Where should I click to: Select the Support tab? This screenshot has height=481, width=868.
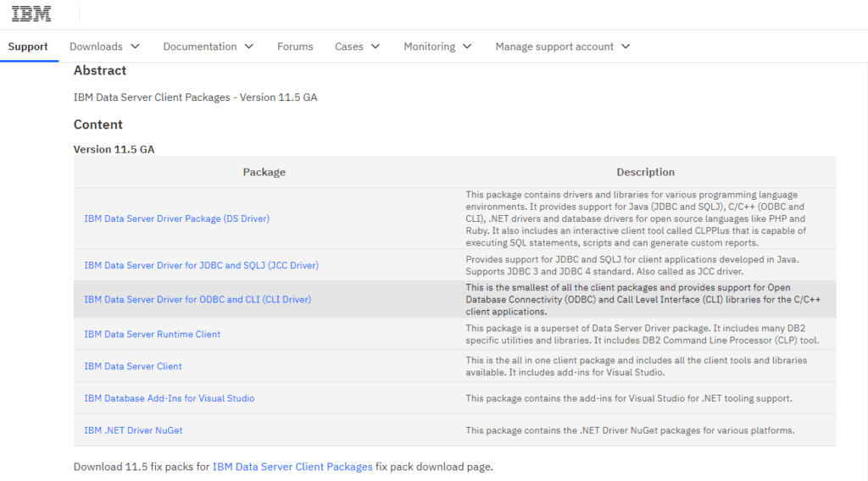[28, 47]
